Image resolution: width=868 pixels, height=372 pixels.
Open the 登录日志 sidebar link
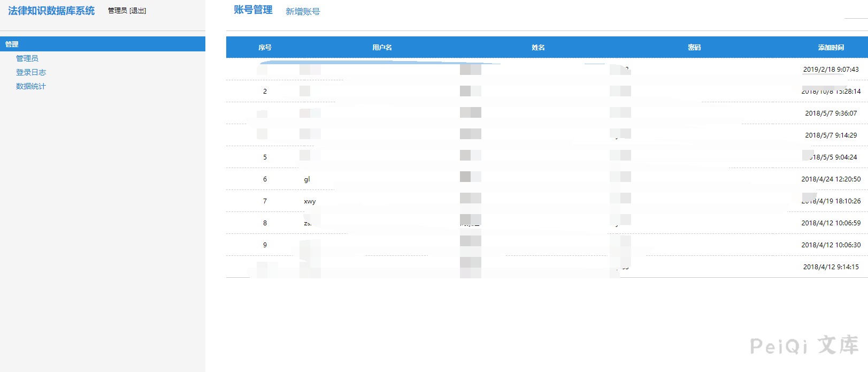[31, 72]
